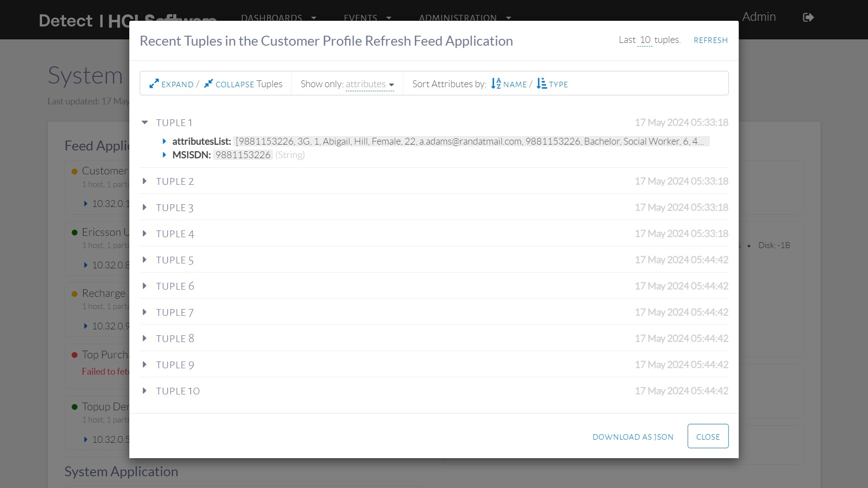Click the Expand tuples arrows icon

154,84
